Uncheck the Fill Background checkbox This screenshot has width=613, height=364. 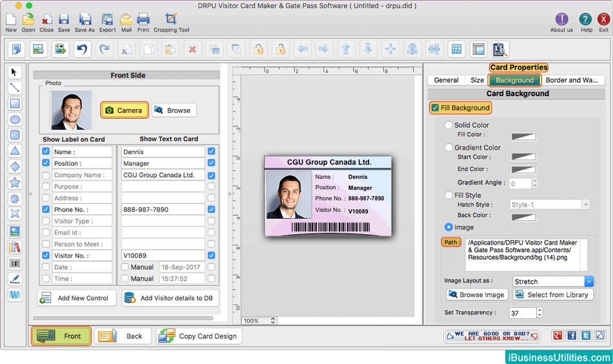[435, 108]
